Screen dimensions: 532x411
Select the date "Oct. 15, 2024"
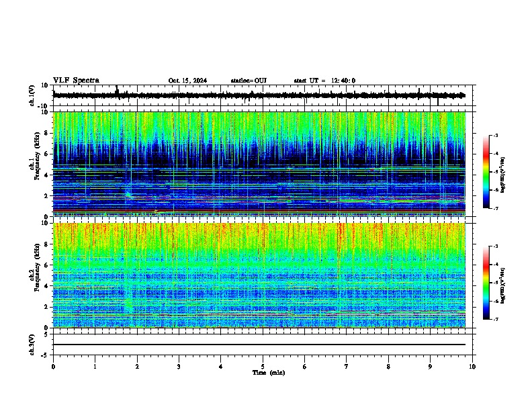[x=187, y=81]
